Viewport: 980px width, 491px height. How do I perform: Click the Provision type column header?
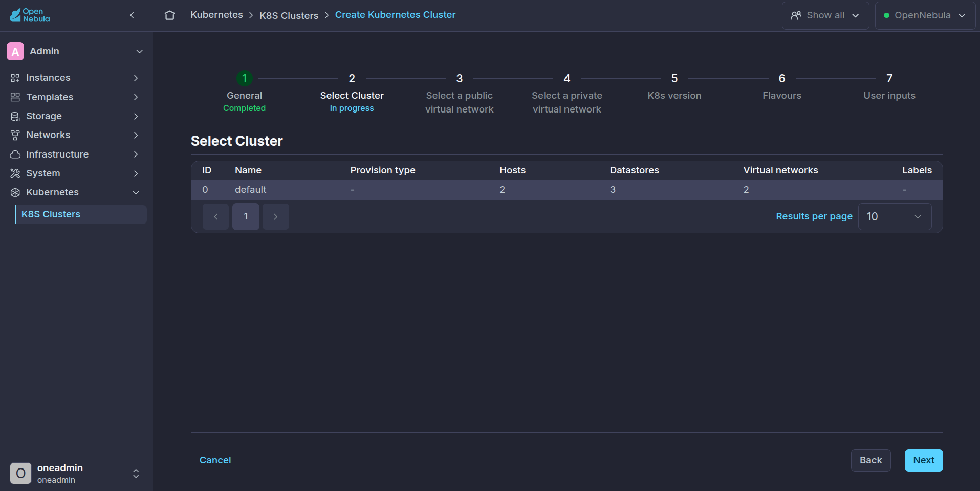[x=382, y=170]
